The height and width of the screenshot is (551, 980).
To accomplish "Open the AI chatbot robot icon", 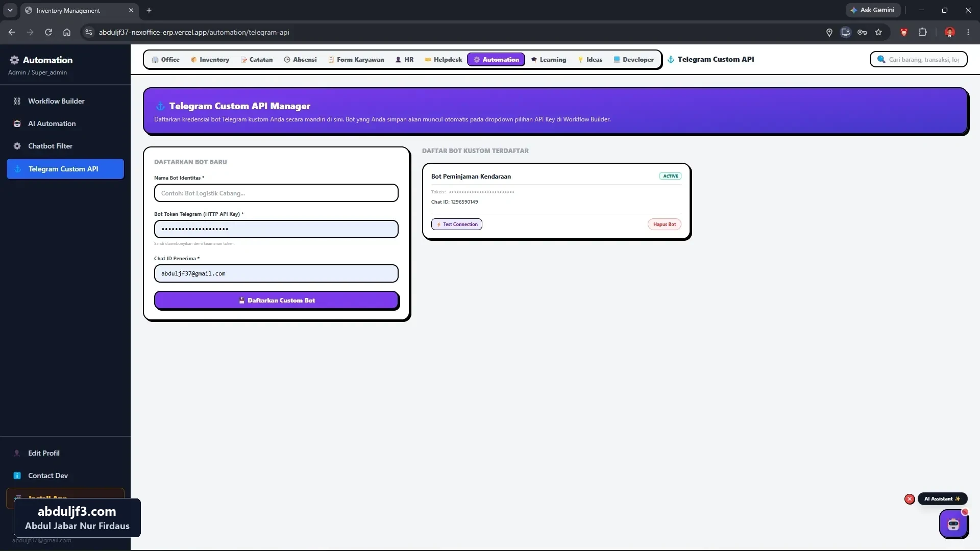I will [x=953, y=523].
